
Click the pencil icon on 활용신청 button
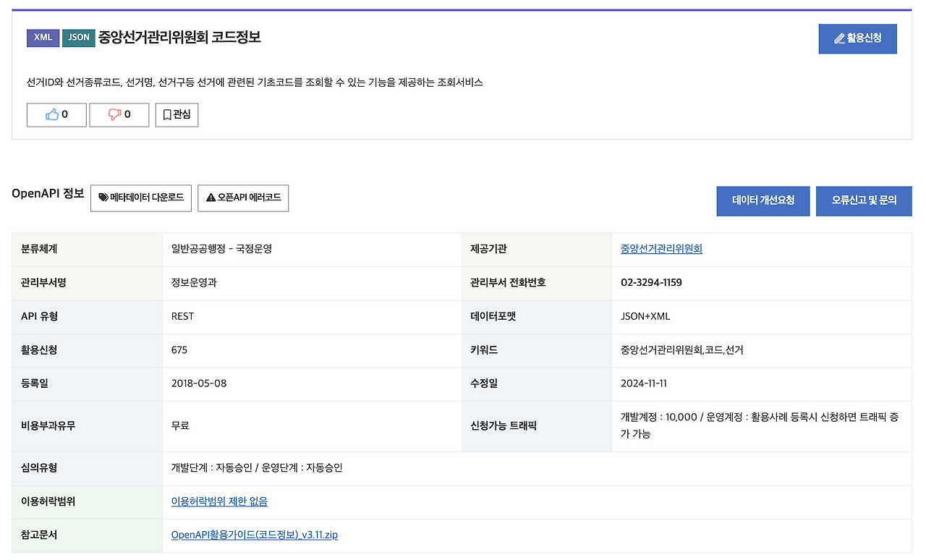click(841, 38)
